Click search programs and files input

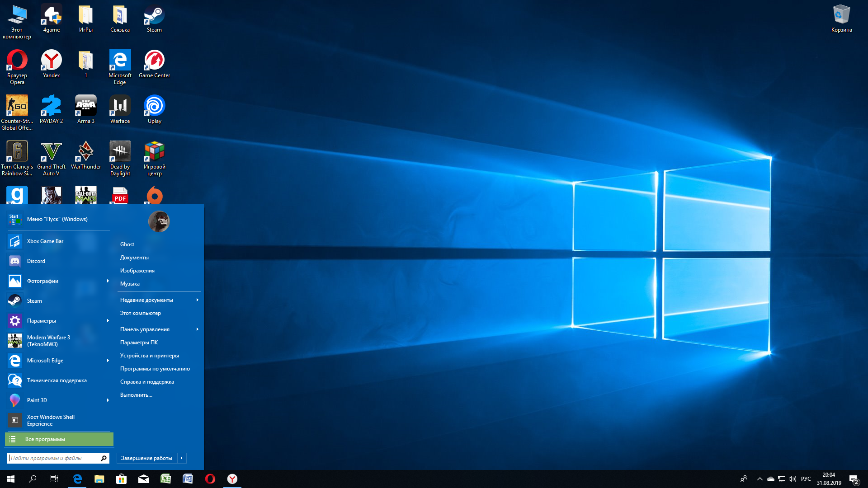pyautogui.click(x=54, y=458)
